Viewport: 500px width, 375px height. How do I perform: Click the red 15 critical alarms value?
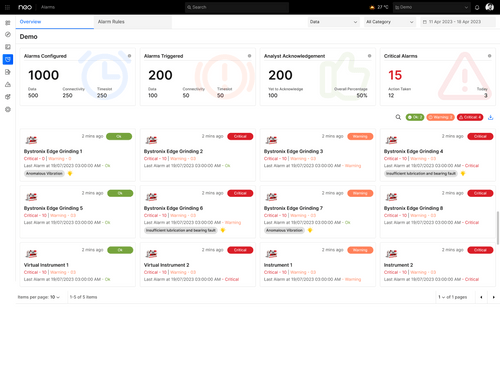point(395,75)
